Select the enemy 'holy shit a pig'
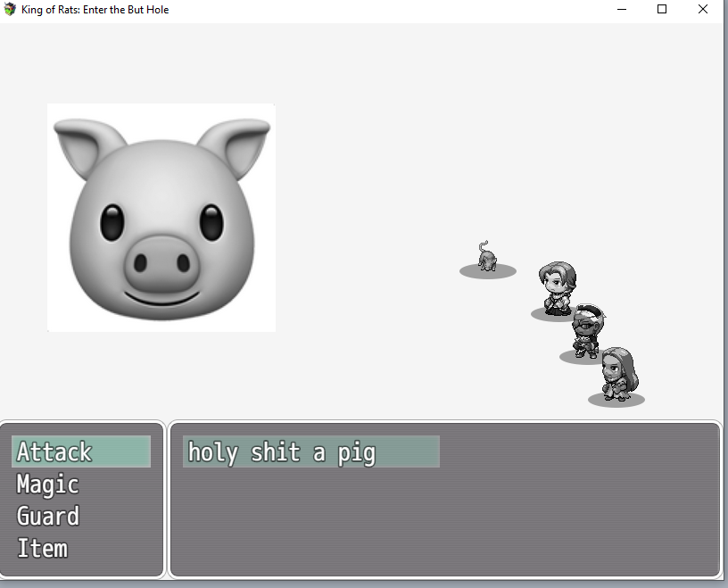728x588 pixels. coord(311,451)
